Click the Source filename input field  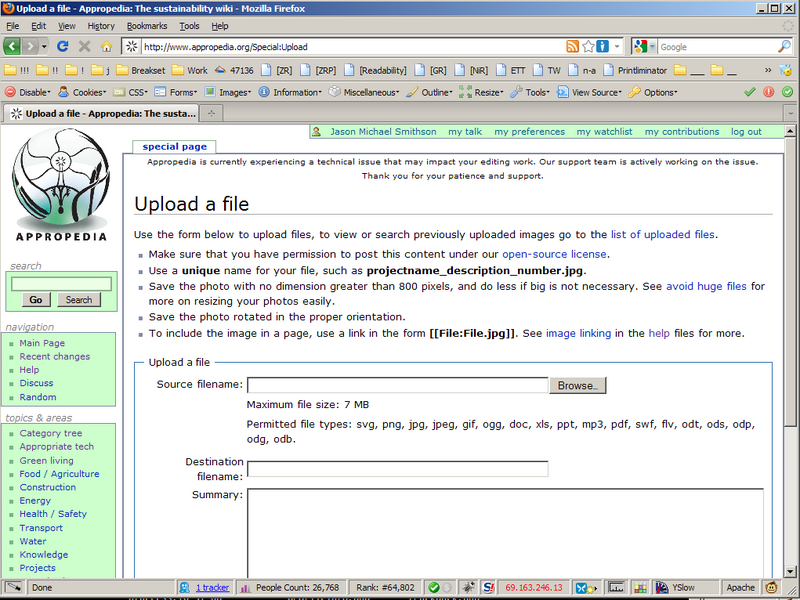(397, 385)
